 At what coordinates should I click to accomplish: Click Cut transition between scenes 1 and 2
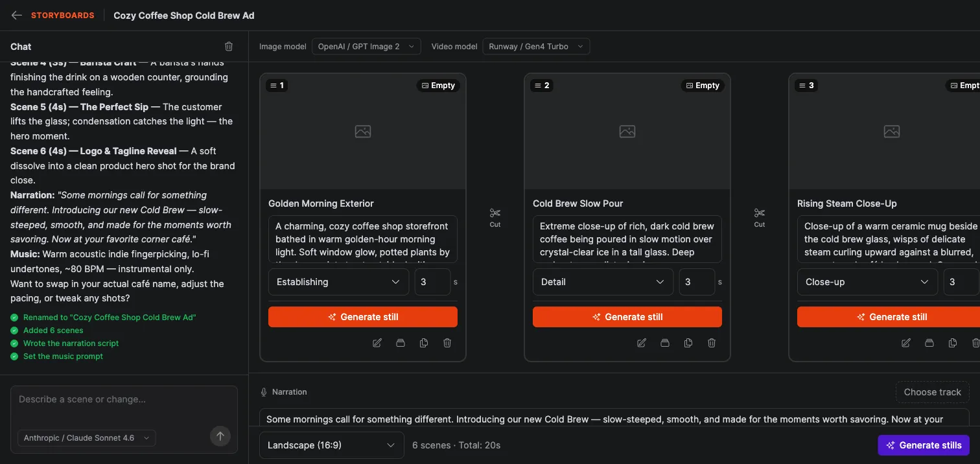click(x=495, y=217)
